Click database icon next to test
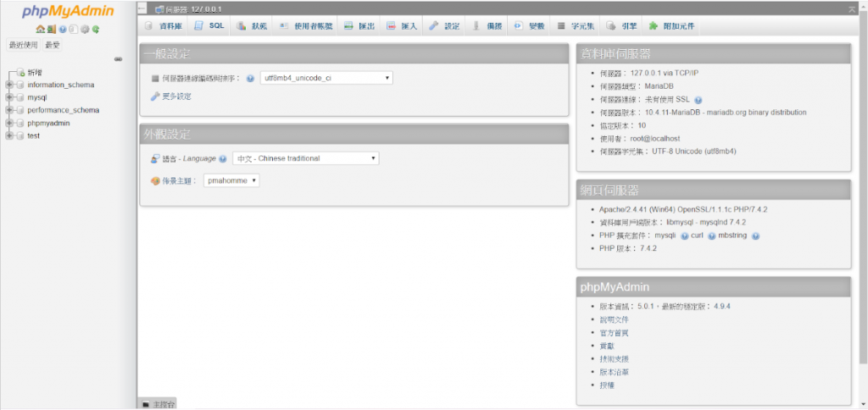868x410 pixels. 20,136
